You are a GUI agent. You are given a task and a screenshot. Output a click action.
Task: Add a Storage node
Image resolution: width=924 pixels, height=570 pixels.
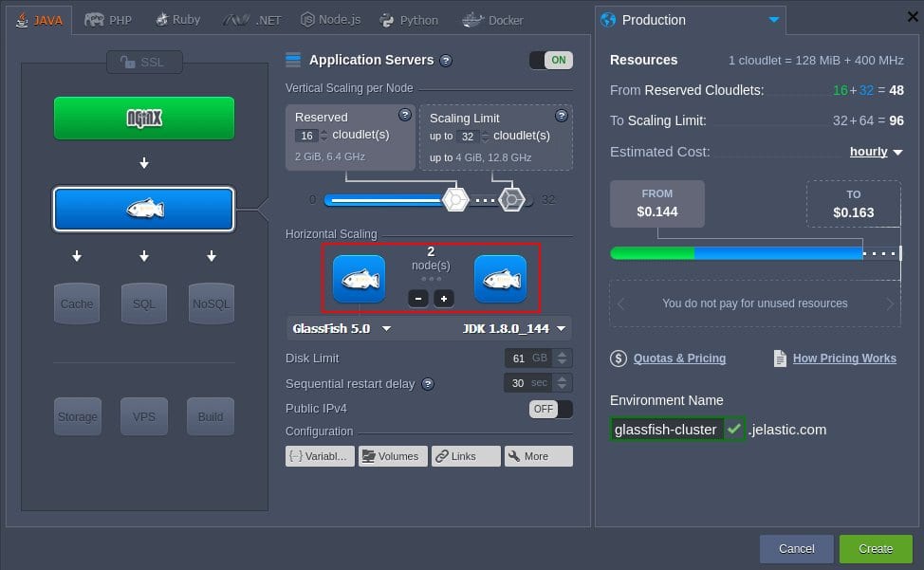tap(77, 417)
